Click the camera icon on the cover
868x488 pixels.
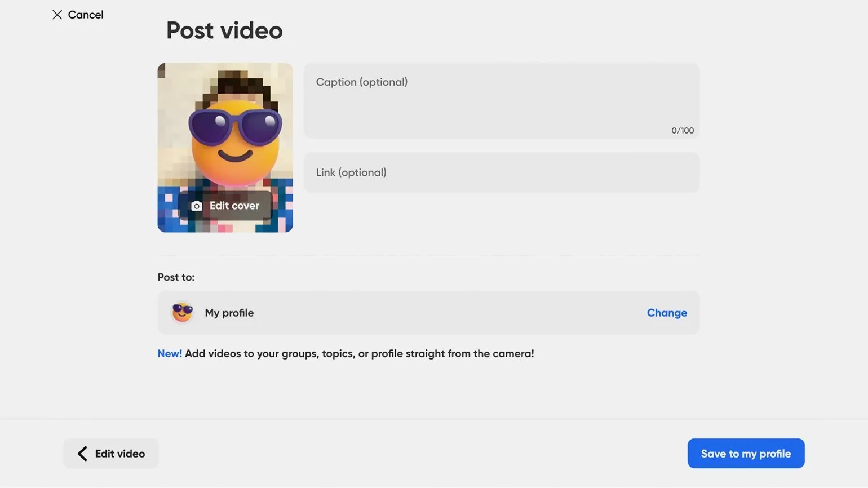[196, 206]
